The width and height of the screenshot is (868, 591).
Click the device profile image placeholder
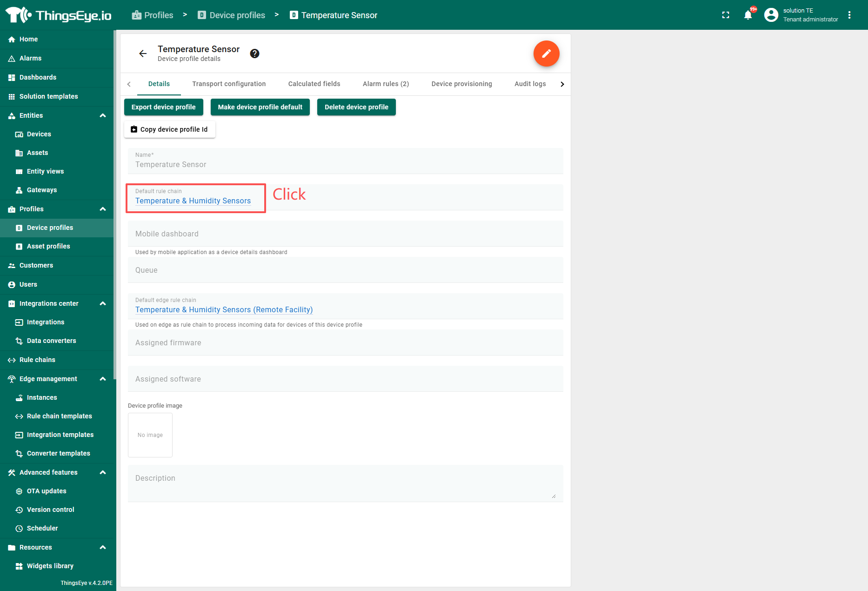pyautogui.click(x=150, y=435)
